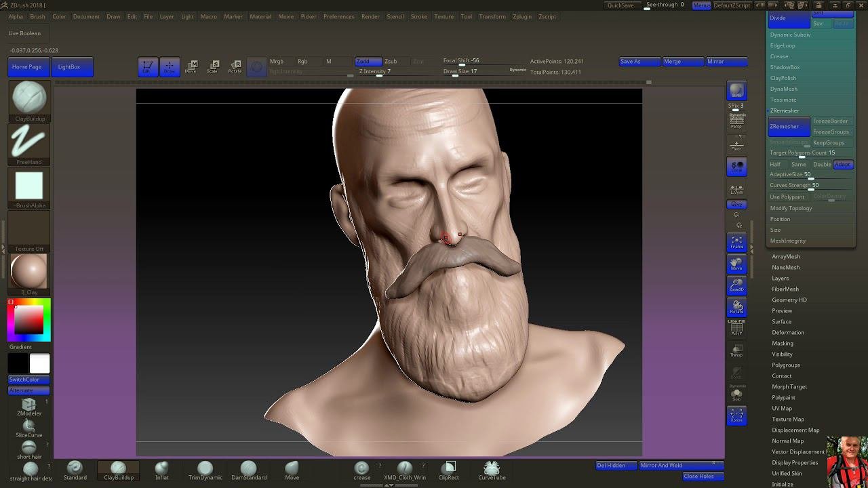Select the DamStandard brush
This screenshot has width=868, height=488.
coord(248,469)
